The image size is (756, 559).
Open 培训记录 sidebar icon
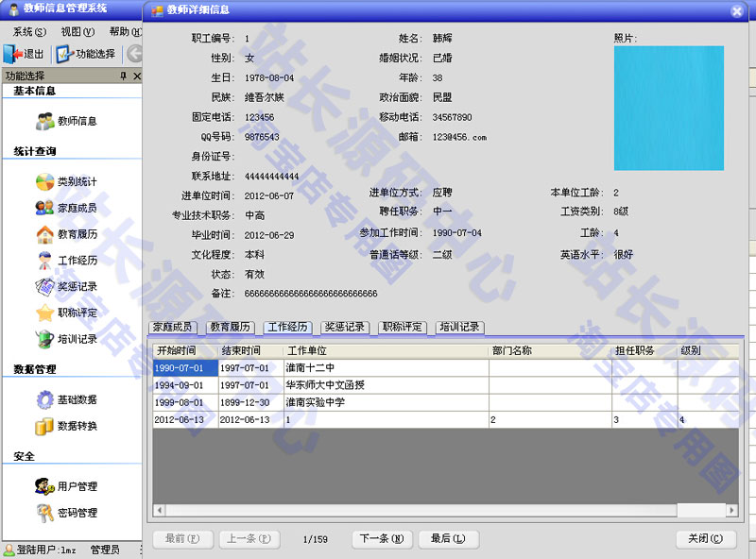click(45, 339)
